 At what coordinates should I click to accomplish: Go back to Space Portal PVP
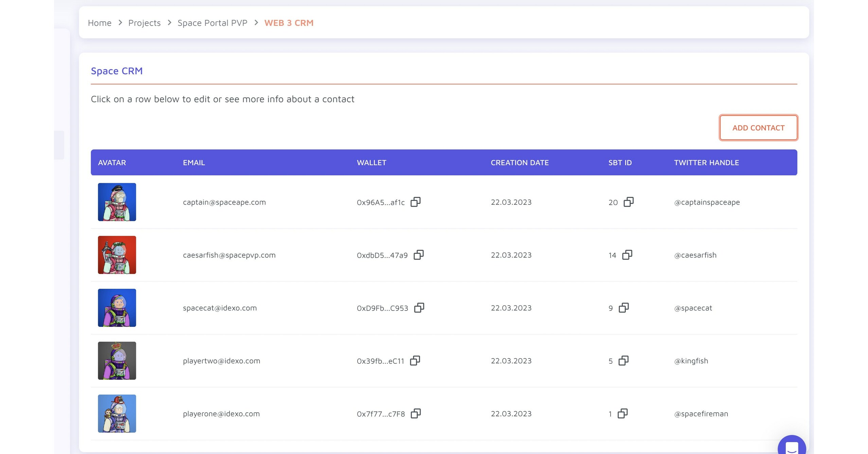tap(213, 23)
